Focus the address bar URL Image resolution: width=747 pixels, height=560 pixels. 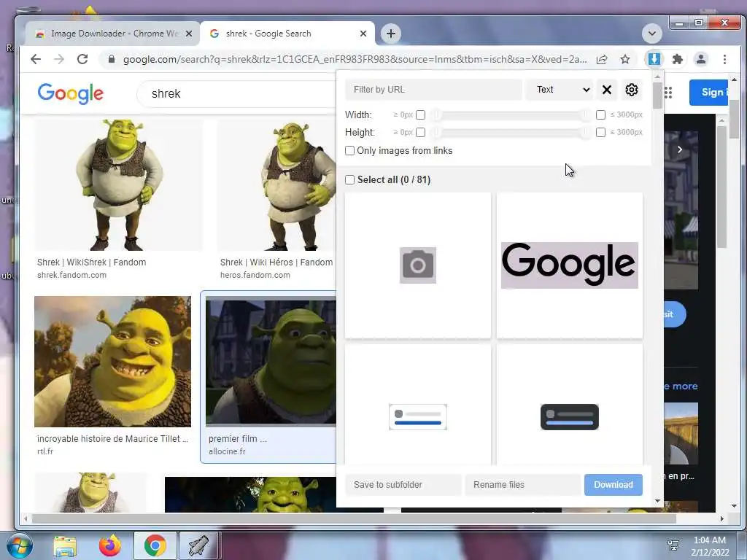[355, 59]
